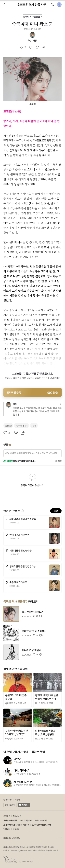65x868 pixels.
Task: Open 중국의 역사 인물탐구 category link
Action: pyautogui.click(x=32, y=16)
